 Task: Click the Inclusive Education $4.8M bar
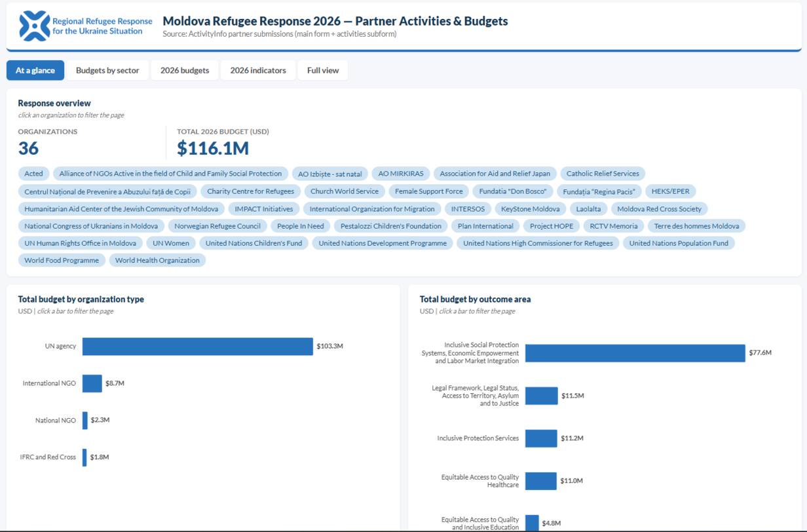pos(532,523)
